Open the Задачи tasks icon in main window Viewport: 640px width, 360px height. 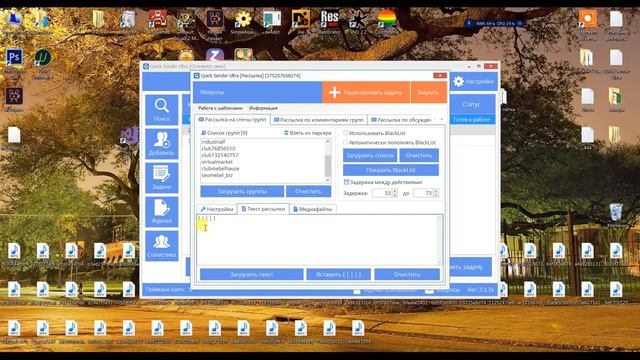tap(162, 178)
